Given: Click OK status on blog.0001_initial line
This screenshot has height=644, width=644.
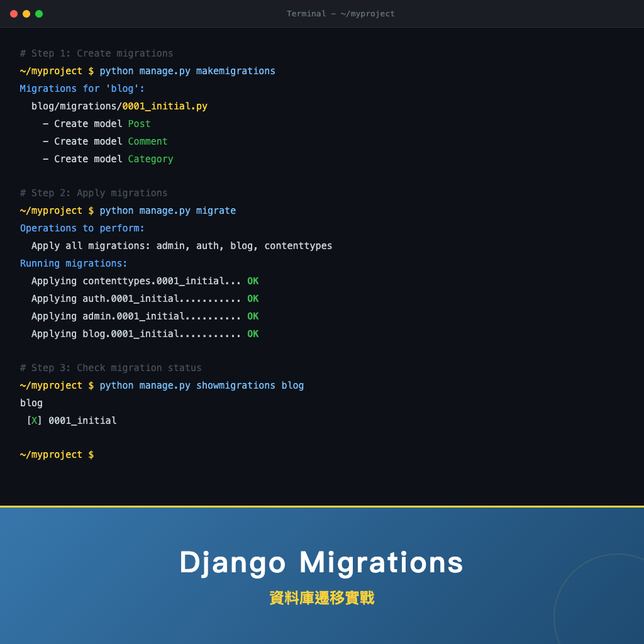Looking at the screenshot, I should 253,334.
